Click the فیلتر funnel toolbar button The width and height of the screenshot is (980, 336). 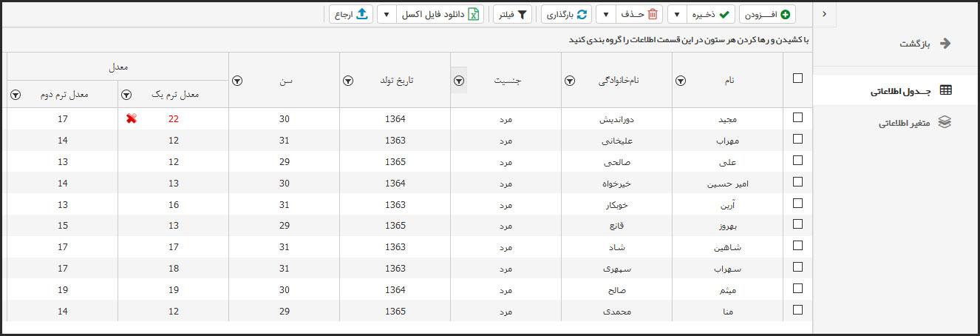coord(513,14)
